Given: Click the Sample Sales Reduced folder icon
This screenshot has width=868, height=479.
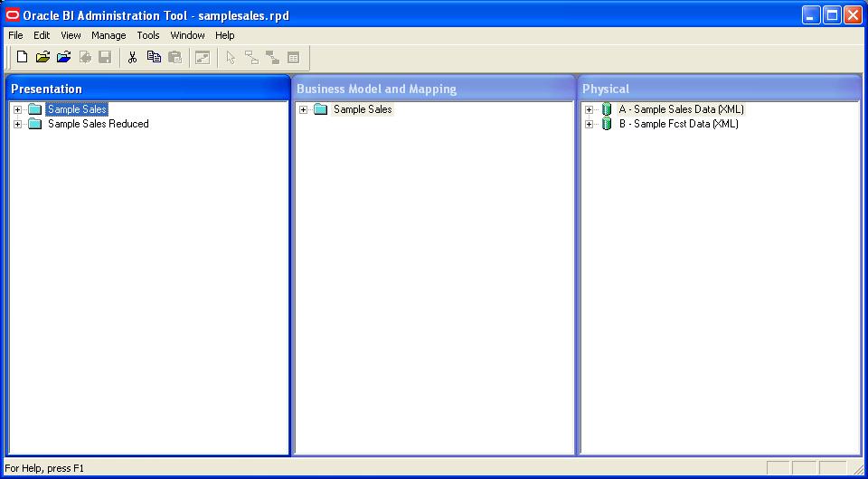Looking at the screenshot, I should click(x=35, y=124).
